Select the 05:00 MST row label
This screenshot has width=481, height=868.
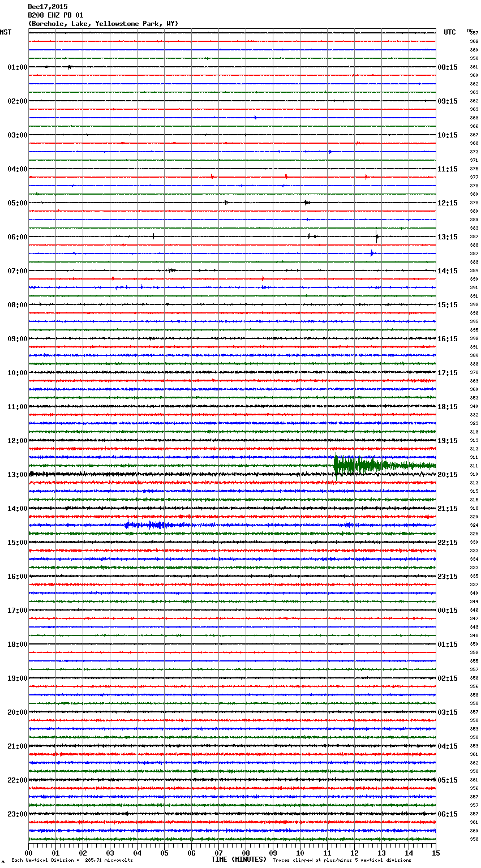click(18, 203)
